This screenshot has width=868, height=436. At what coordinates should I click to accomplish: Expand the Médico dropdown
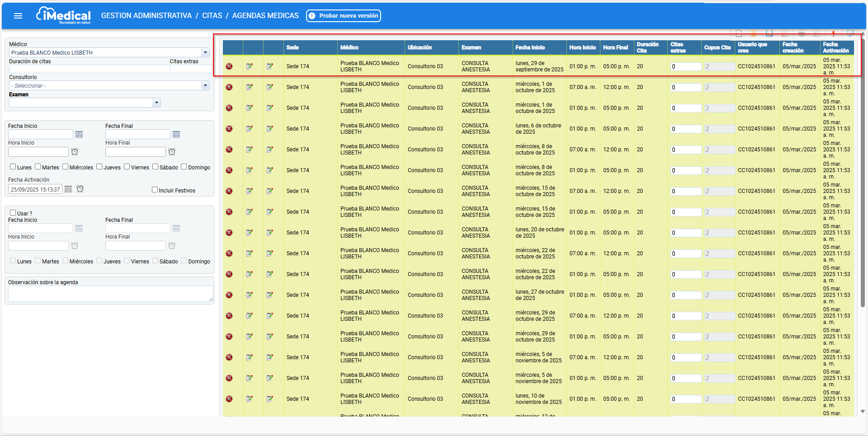205,52
